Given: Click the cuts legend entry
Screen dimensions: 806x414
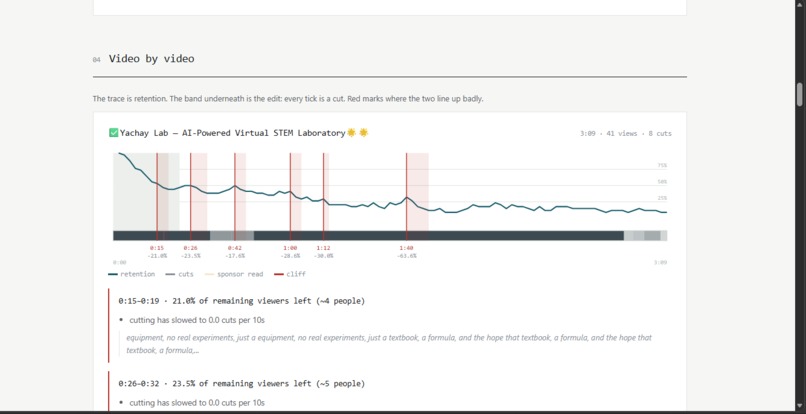Looking at the screenshot, I should click(179, 274).
